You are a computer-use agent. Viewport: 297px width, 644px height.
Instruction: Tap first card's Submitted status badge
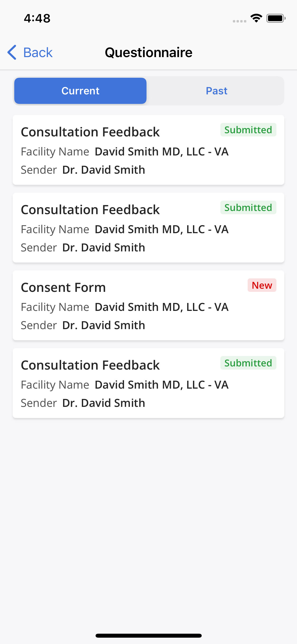(248, 130)
